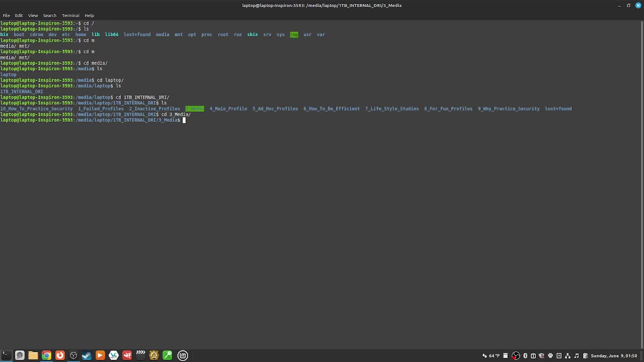Click the date and time clock
This screenshot has height=362, width=644.
(x=614, y=356)
